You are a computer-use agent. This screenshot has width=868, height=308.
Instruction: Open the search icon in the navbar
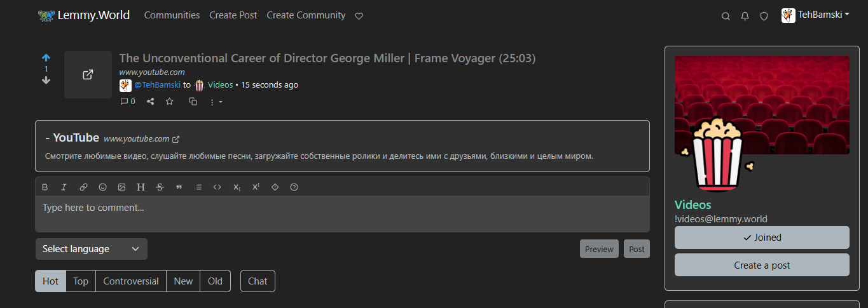pyautogui.click(x=726, y=16)
